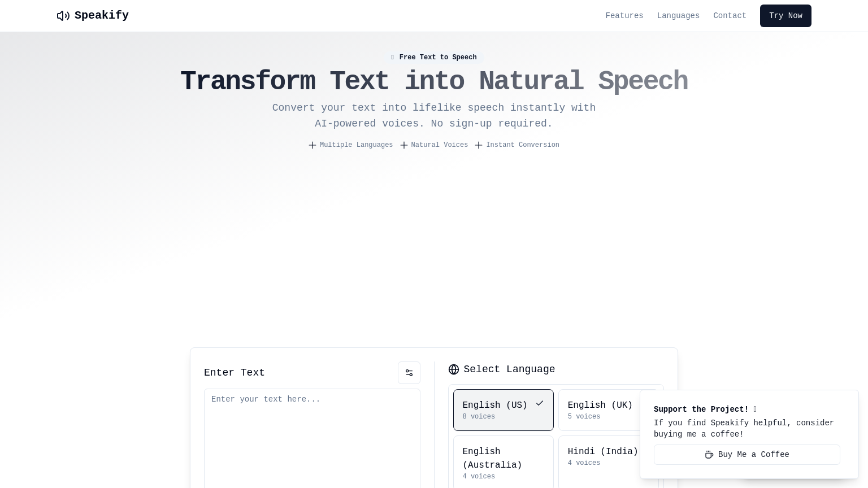This screenshot has height=488, width=868.
Task: Select Hindi (India) language option
Action: [x=602, y=456]
